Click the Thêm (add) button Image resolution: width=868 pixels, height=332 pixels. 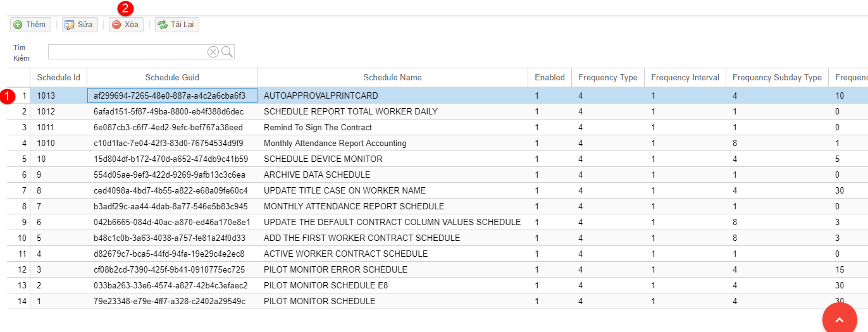tap(30, 25)
